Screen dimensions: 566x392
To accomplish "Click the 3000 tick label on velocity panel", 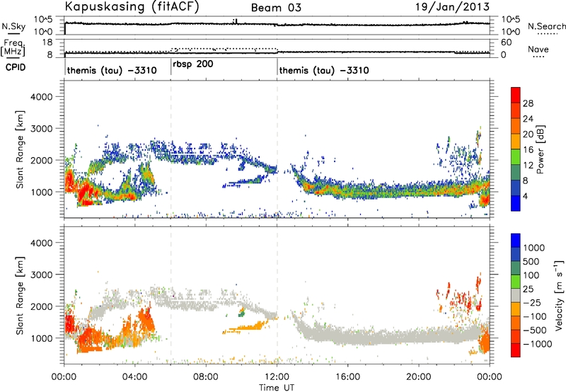I will click(x=41, y=275).
